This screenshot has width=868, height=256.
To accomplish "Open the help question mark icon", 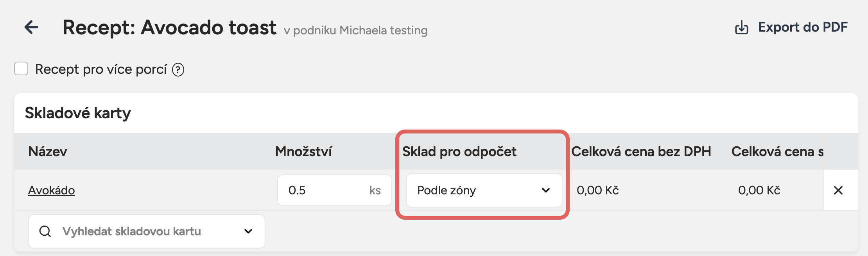I will pyautogui.click(x=178, y=70).
